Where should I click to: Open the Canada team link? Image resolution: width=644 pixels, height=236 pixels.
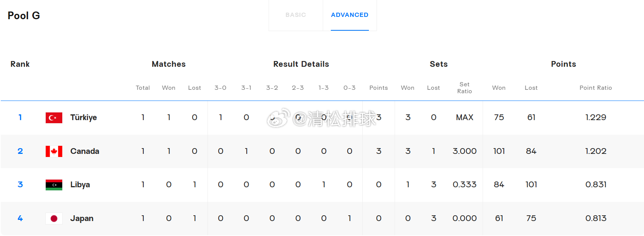click(x=85, y=151)
